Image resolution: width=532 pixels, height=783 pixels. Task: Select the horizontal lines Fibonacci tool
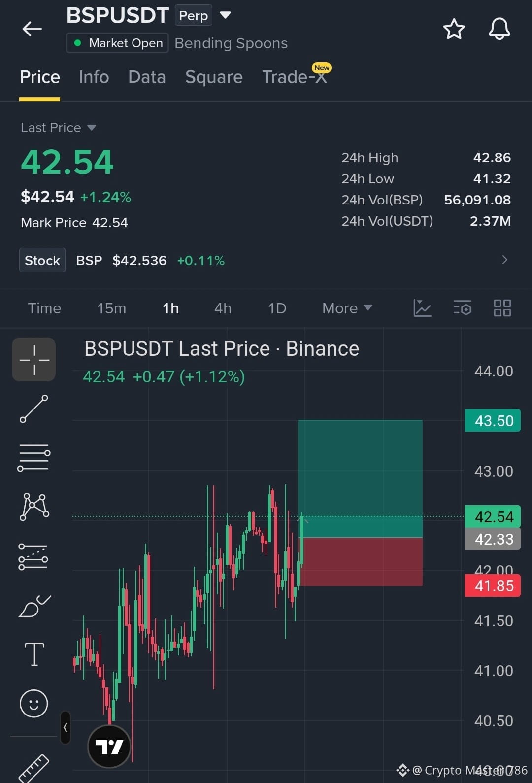pyautogui.click(x=34, y=457)
